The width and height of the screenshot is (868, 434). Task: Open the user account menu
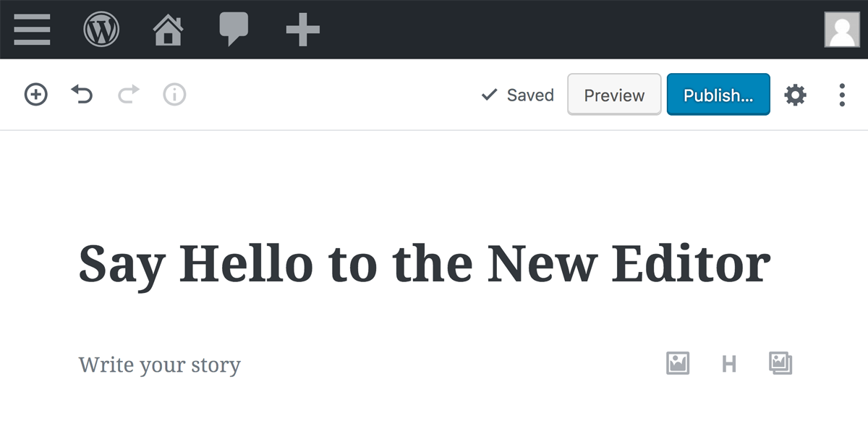(842, 29)
